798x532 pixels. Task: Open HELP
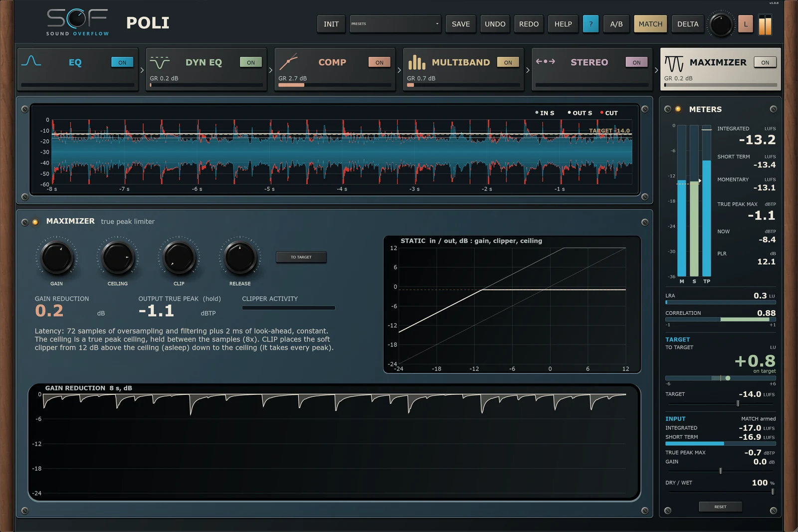point(564,24)
